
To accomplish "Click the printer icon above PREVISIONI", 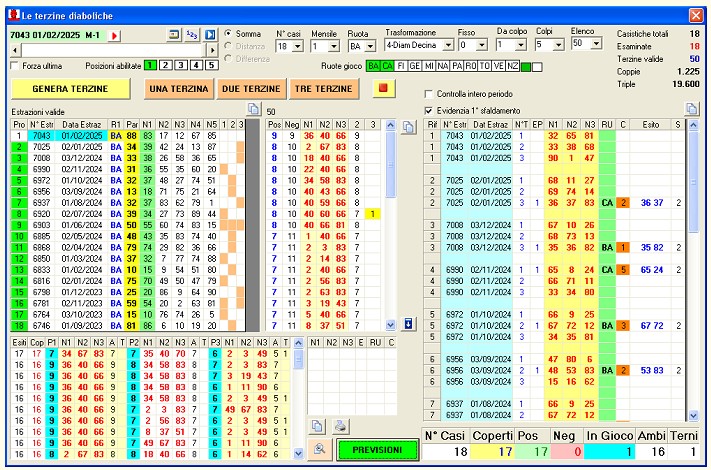I will tap(341, 426).
